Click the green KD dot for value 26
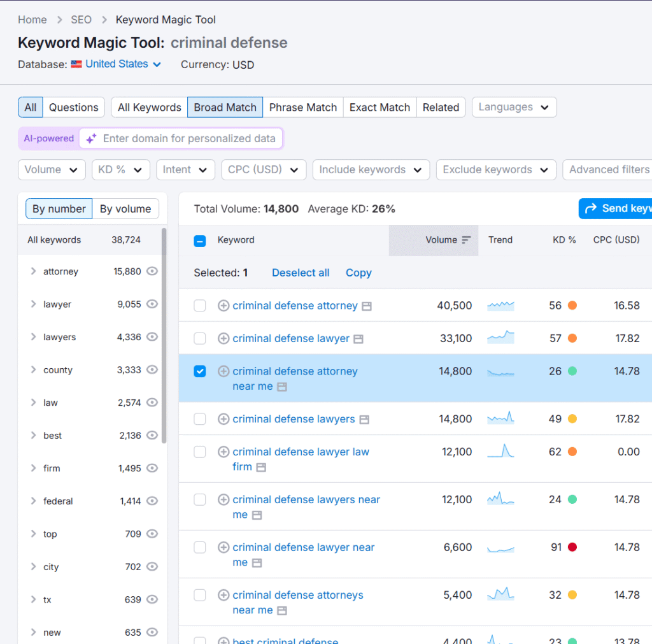Screen dimensions: 652x644 (572, 371)
